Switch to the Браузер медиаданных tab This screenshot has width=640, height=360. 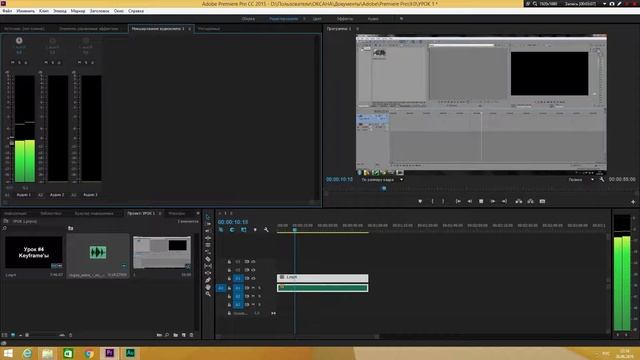(x=94, y=213)
